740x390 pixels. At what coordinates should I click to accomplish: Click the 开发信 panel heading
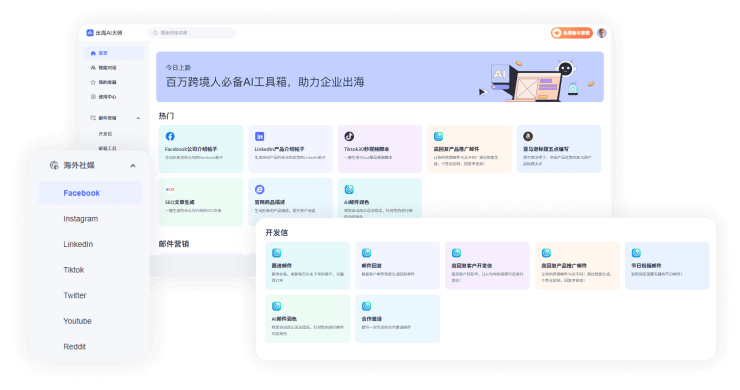tap(277, 232)
